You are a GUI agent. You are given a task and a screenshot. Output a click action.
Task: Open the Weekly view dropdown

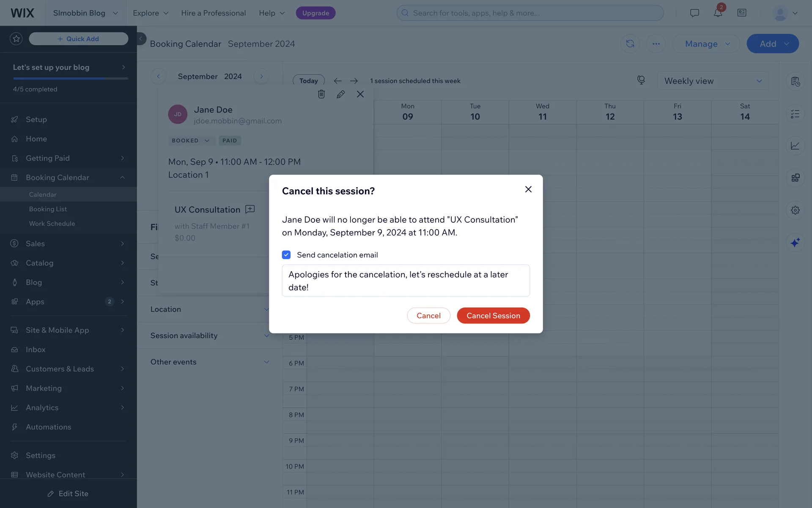[713, 81]
